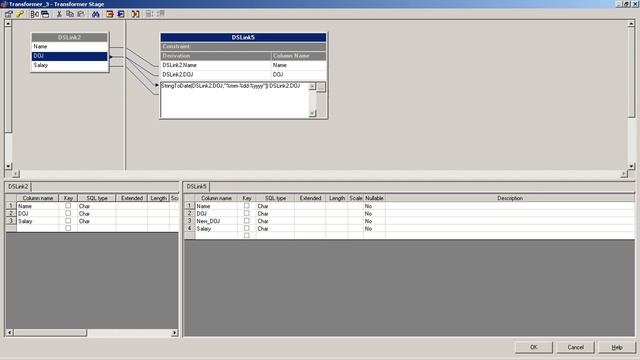Select highlighted DOJ column in DSLink2 link box

coord(69,56)
